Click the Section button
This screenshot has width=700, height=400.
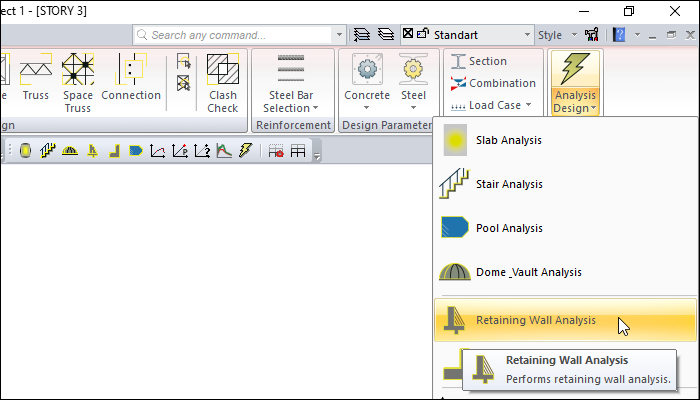[x=479, y=61]
